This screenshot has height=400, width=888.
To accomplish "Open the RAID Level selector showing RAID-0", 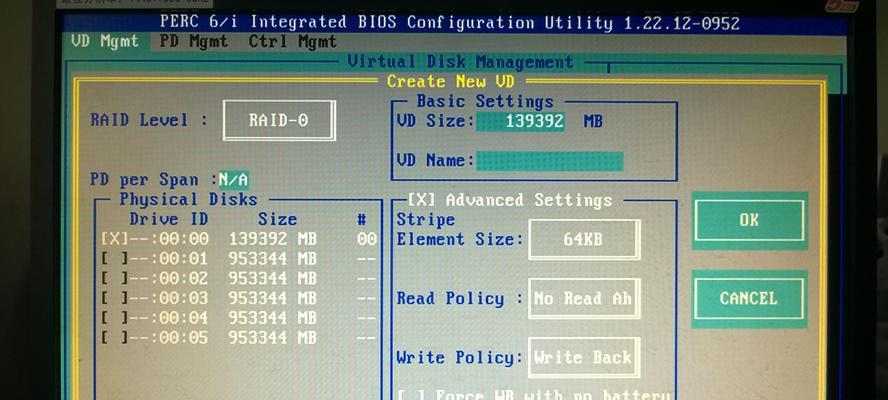I will pyautogui.click(x=279, y=120).
